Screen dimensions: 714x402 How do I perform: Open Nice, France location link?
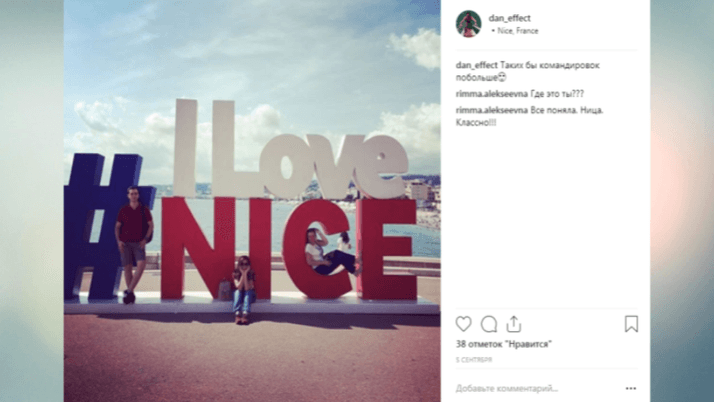point(518,31)
